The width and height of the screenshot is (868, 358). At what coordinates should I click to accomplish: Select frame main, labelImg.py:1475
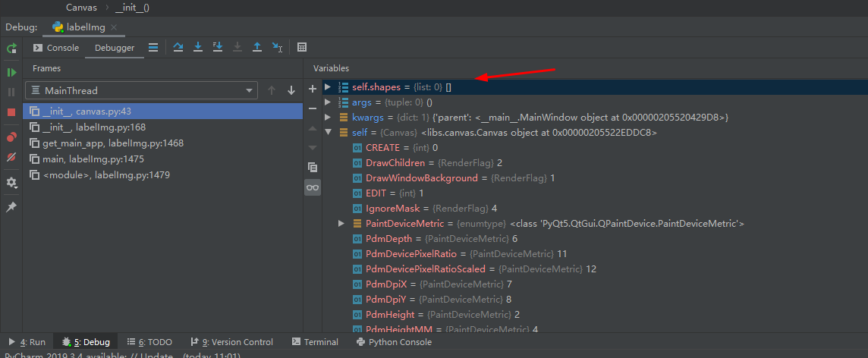[x=162, y=159]
